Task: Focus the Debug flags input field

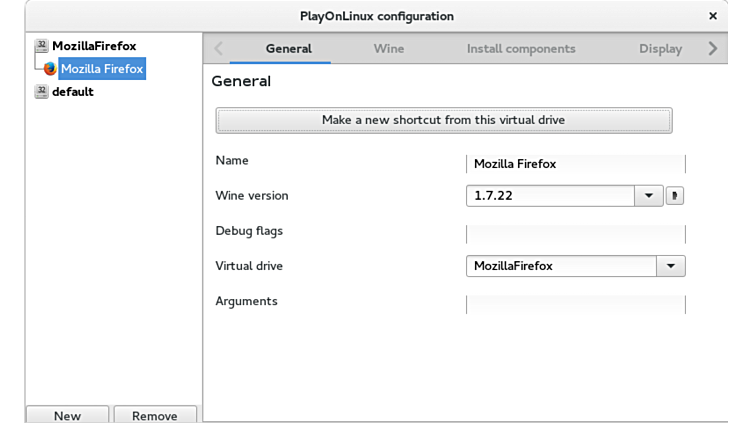Action: pos(575,234)
